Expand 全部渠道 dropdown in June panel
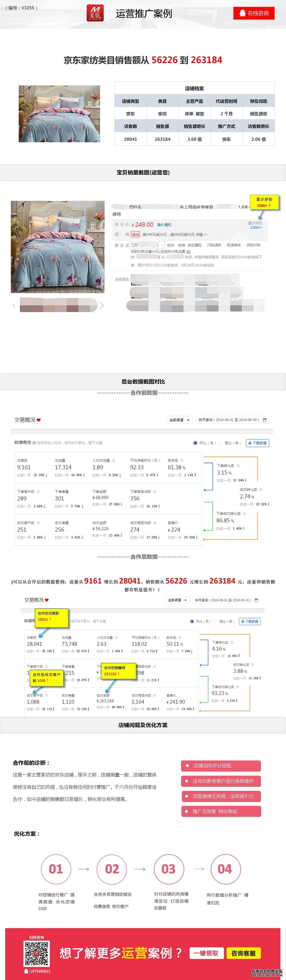Screen dimensions: 286x980 pyautogui.click(x=180, y=420)
